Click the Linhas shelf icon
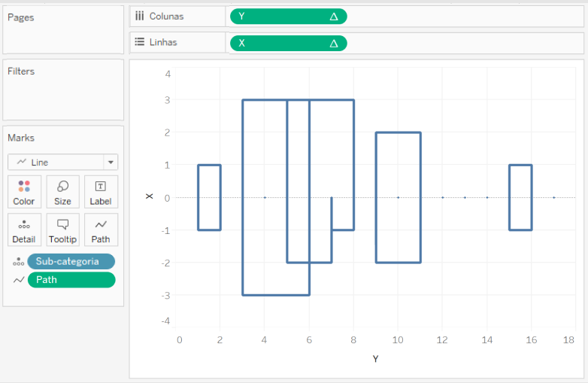Screen dimensions: 588x383 coord(140,42)
